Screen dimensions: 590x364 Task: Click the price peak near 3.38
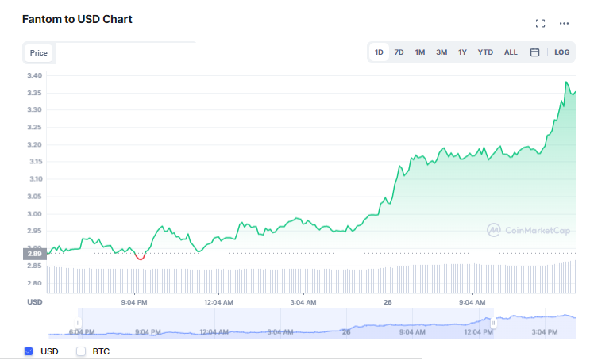click(x=567, y=82)
